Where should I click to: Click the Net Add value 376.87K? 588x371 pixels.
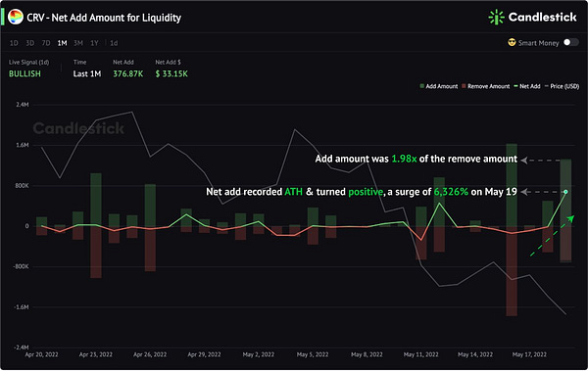click(127, 73)
